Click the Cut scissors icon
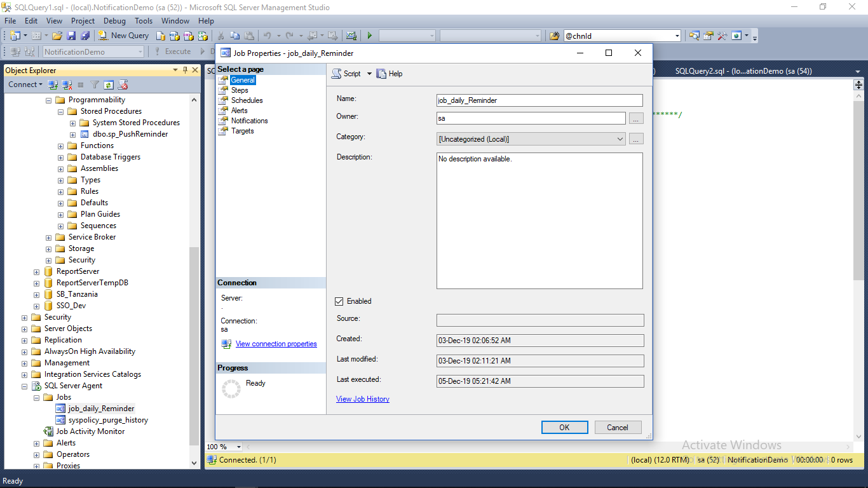 click(x=220, y=36)
